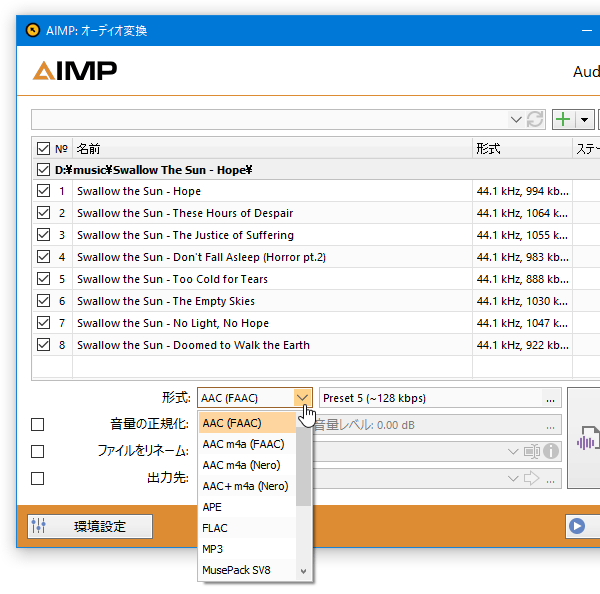
Task: Open 環境設定 preferences button
Action: click(90, 526)
